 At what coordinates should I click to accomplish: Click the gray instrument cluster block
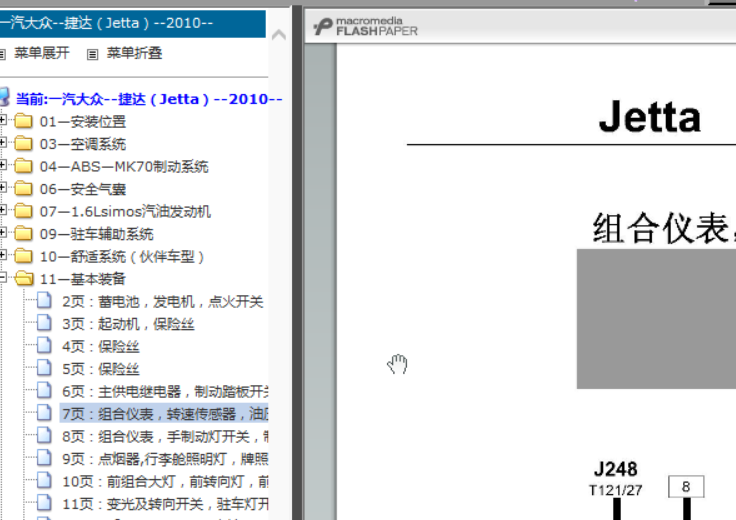click(x=656, y=319)
